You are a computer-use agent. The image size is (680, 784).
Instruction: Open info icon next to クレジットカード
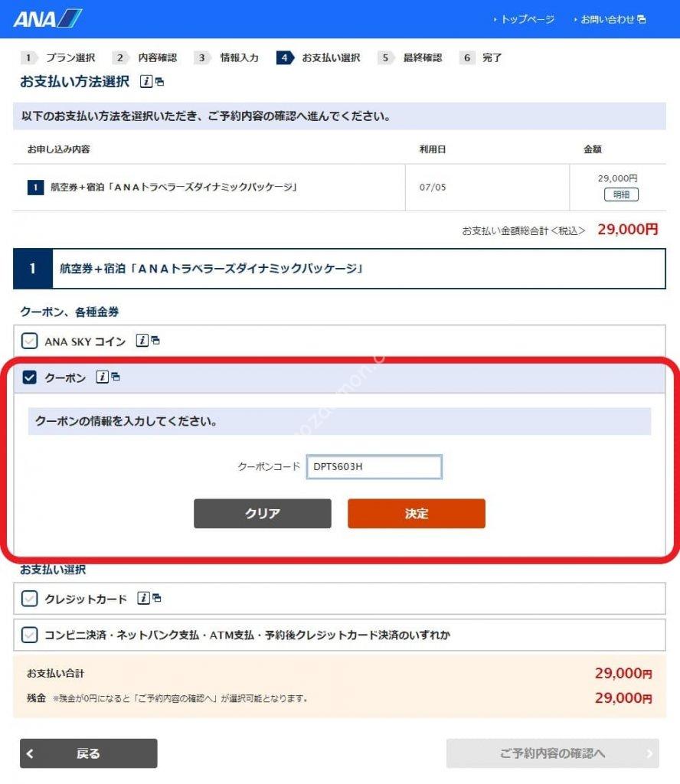coord(143,598)
